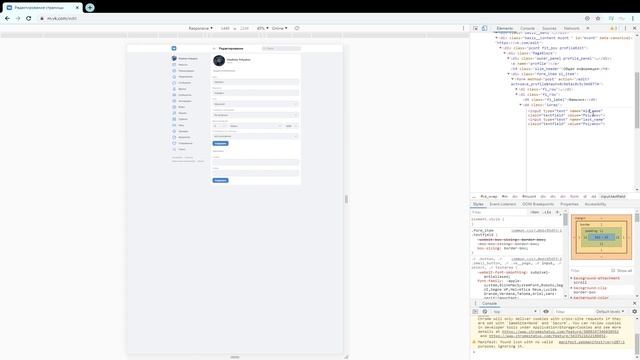Image resolution: width=640 pixels, height=360 pixels.
Task: Click the VK logo in page header
Action: 174,48
